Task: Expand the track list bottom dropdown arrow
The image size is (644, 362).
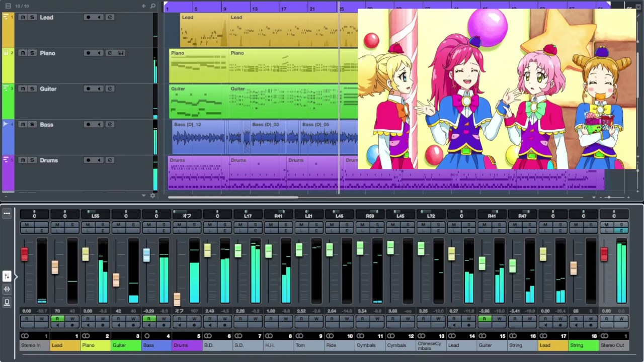Action: (x=144, y=195)
